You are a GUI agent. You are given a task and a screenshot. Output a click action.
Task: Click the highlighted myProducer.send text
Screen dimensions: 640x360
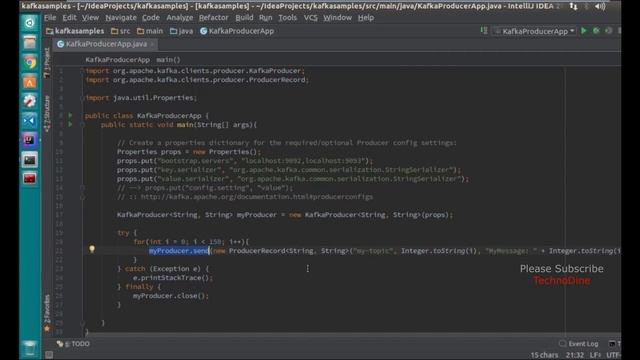[x=179, y=251]
